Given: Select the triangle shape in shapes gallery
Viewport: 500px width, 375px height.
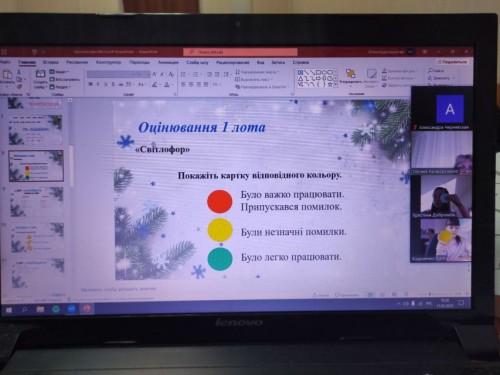Looking at the screenshot, I should [301, 79].
